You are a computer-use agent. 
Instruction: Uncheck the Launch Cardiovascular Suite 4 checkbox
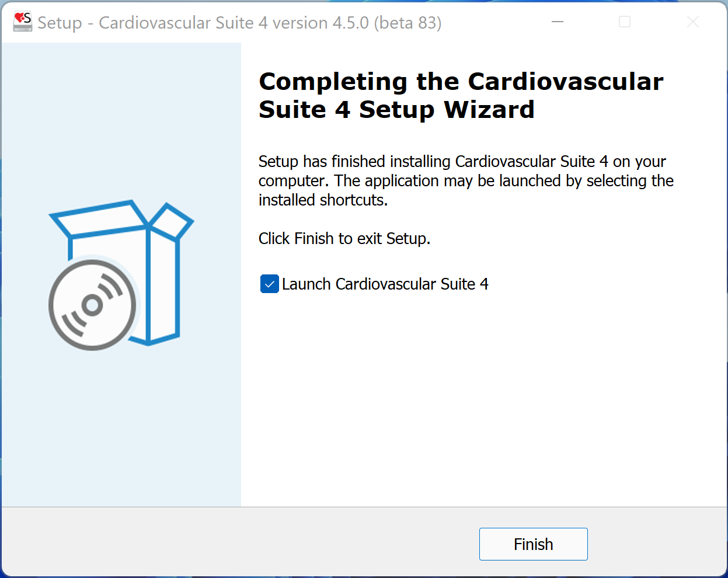(269, 284)
